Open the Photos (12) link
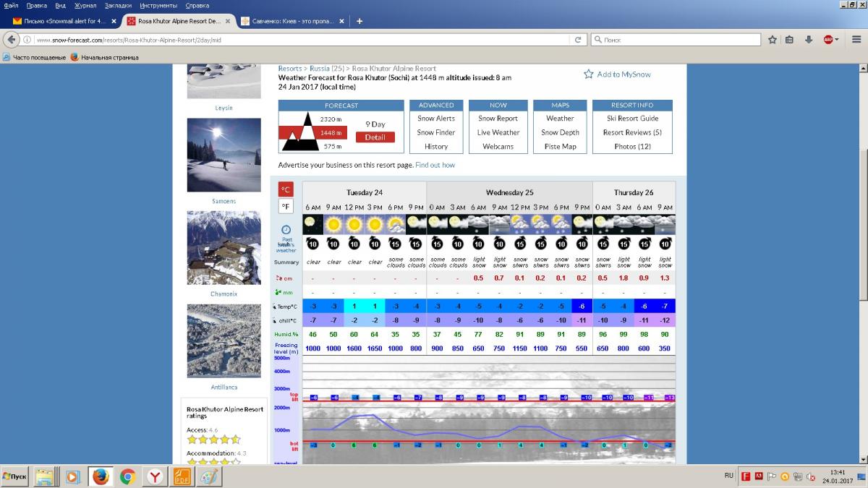The image size is (868, 488). coord(633,146)
